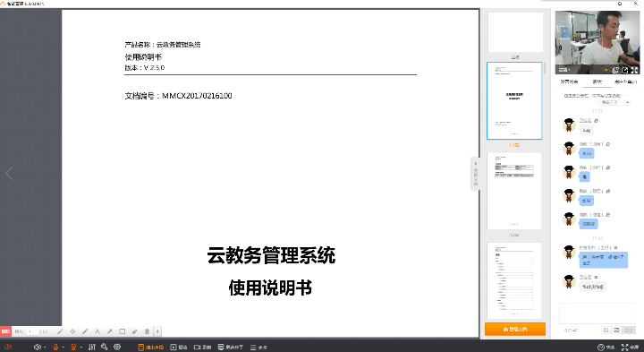Select the text tool in annotation bar
Image resolution: width=644 pixels, height=352 pixels.
click(x=97, y=331)
